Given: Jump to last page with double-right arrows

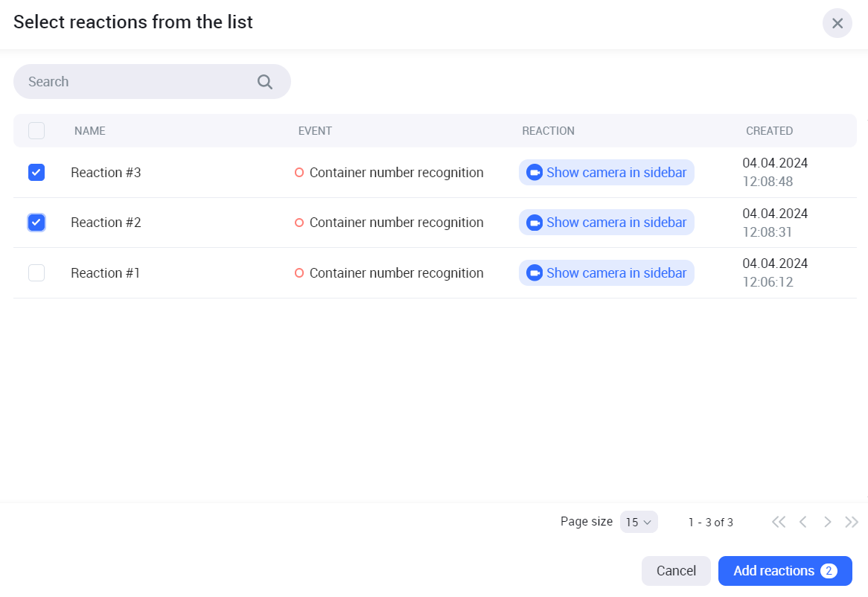Looking at the screenshot, I should coord(852,522).
